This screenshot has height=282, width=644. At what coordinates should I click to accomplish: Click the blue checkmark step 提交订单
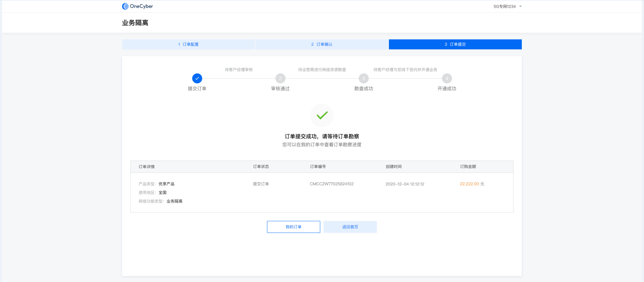(197, 78)
